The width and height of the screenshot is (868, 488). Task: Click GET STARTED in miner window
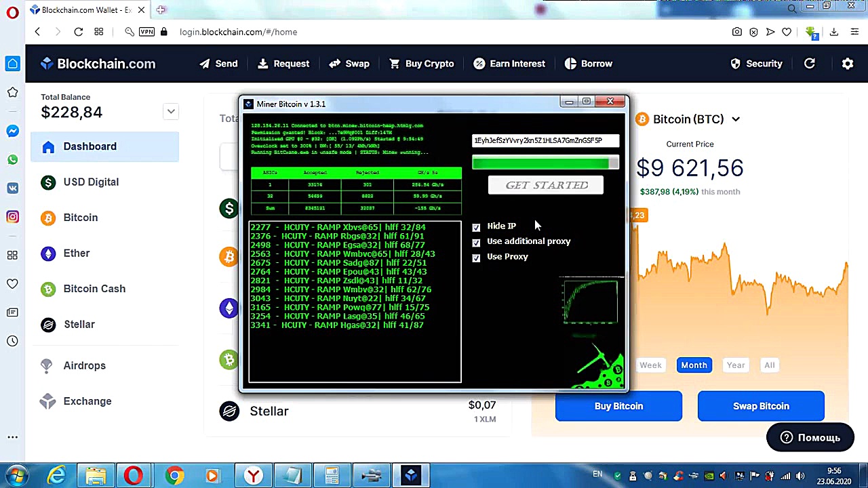(x=546, y=185)
